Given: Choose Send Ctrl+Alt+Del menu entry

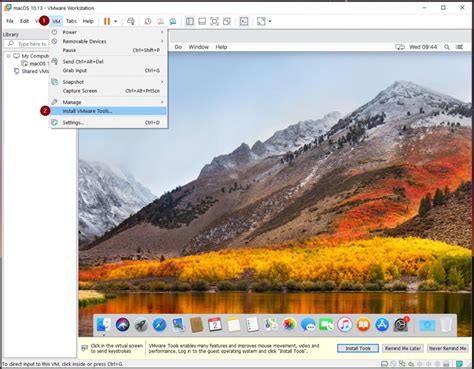Looking at the screenshot, I should (108, 62).
